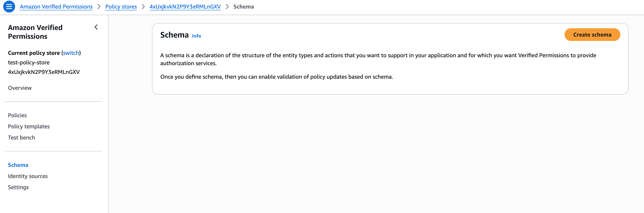Open Overview in the sidebar
644x213 pixels.
[20, 88]
